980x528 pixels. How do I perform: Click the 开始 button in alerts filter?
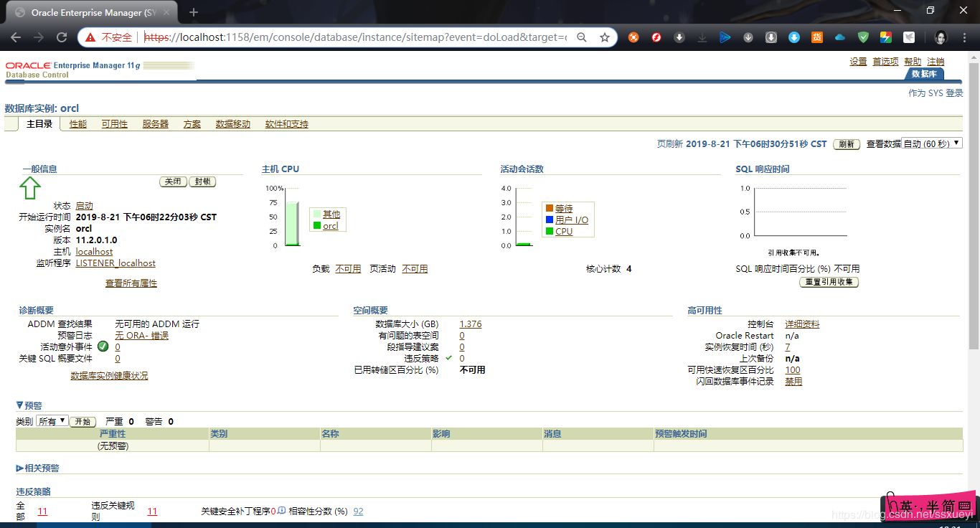83,422
